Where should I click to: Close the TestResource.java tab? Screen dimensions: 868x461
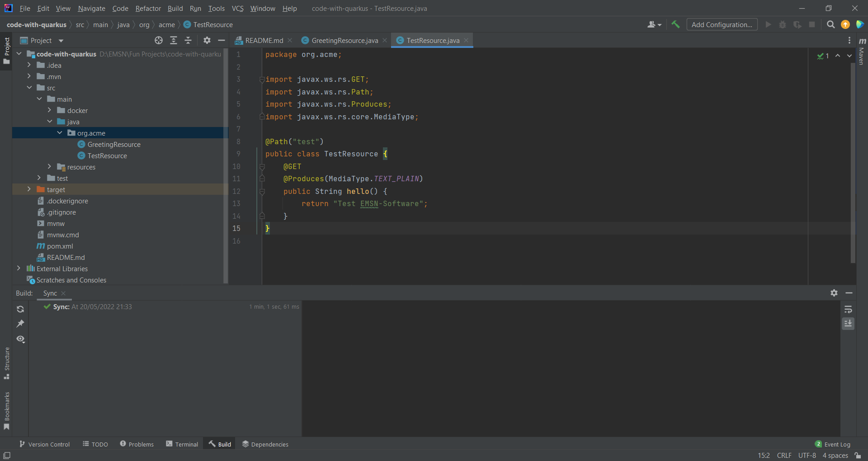coord(466,40)
